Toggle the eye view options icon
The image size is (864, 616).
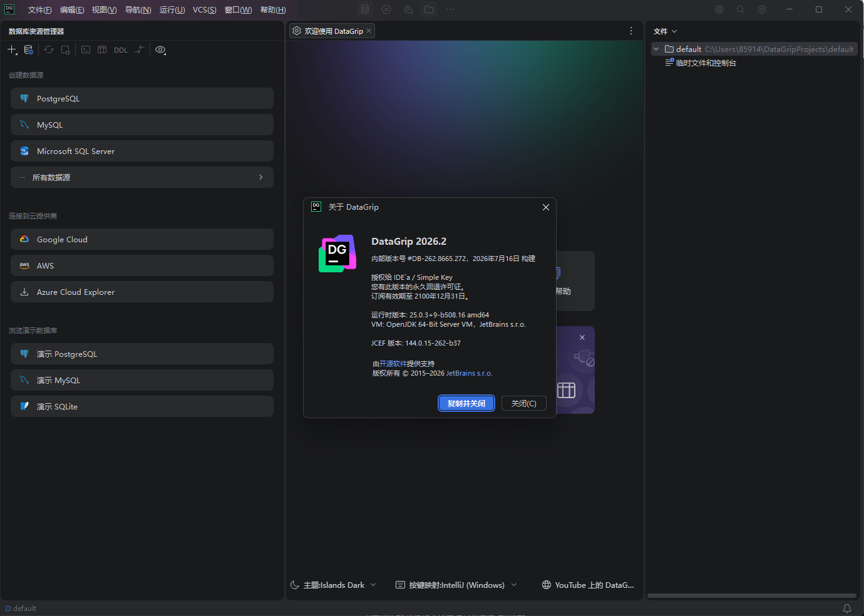click(x=160, y=50)
